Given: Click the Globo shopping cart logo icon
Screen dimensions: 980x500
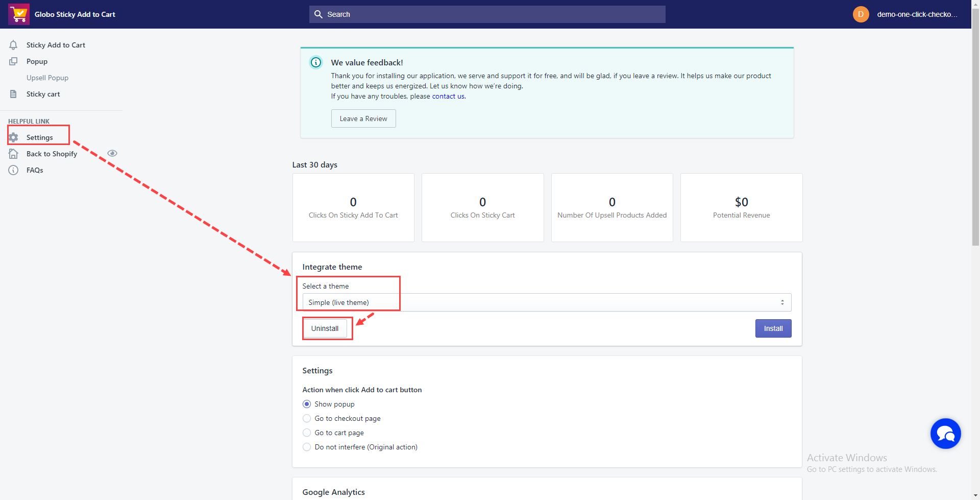Looking at the screenshot, I should [19, 14].
